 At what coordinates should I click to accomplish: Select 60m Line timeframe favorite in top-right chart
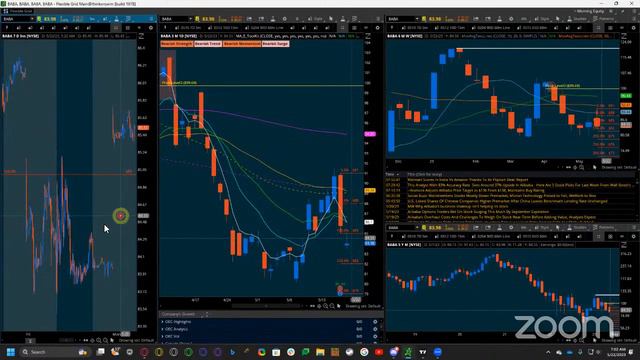pos(491,28)
